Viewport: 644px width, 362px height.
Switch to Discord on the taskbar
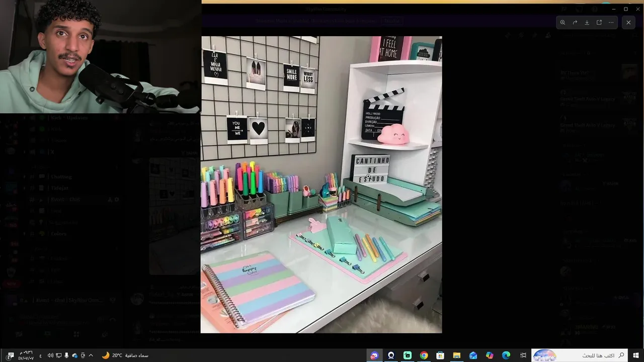pyautogui.click(x=374, y=355)
